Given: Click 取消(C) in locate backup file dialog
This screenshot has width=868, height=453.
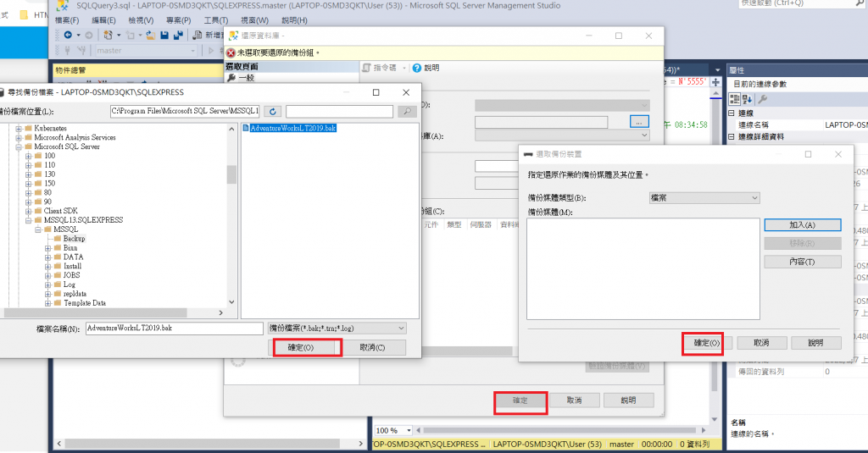Looking at the screenshot, I should [372, 347].
